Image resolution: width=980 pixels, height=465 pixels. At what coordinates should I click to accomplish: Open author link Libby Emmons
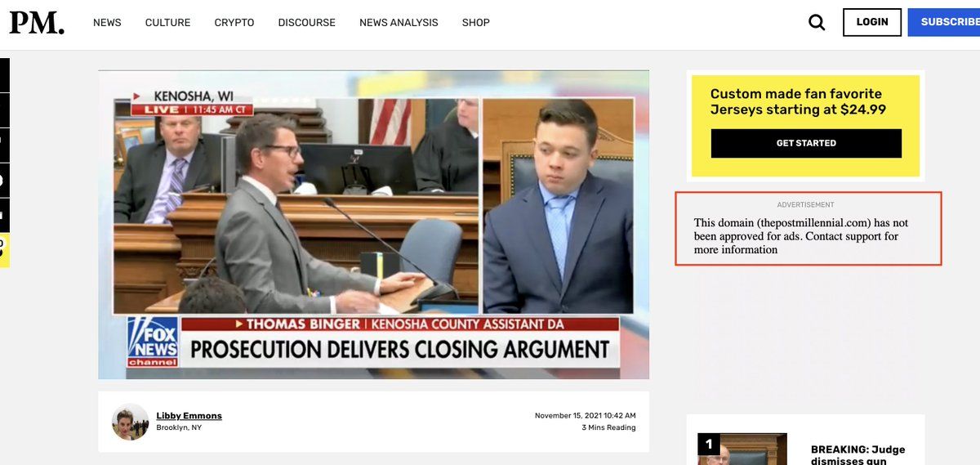click(189, 416)
